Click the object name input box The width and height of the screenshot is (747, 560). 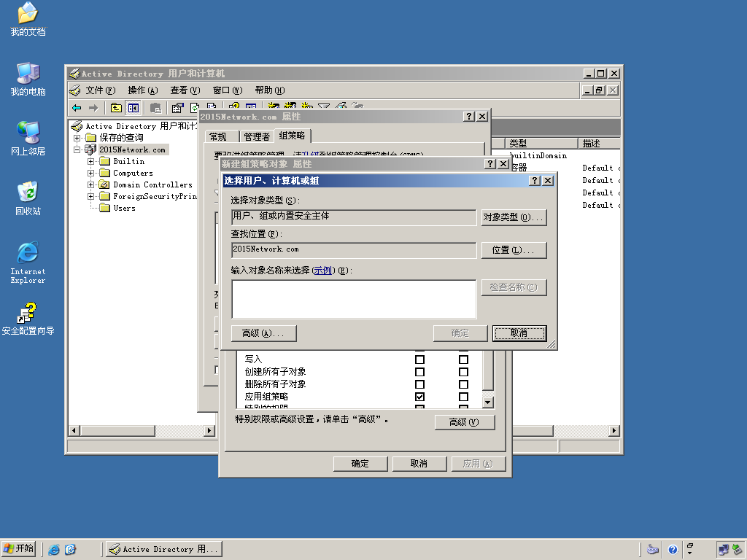[x=354, y=299]
